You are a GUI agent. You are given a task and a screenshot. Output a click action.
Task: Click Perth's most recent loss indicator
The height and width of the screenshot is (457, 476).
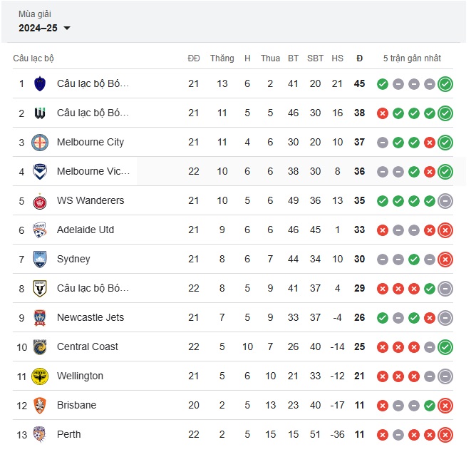445,435
